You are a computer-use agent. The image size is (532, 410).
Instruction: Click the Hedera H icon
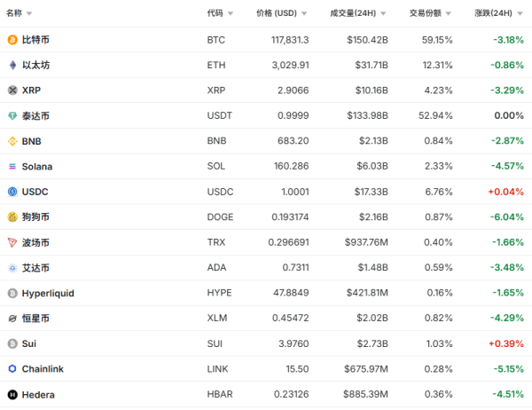pyautogui.click(x=12, y=394)
